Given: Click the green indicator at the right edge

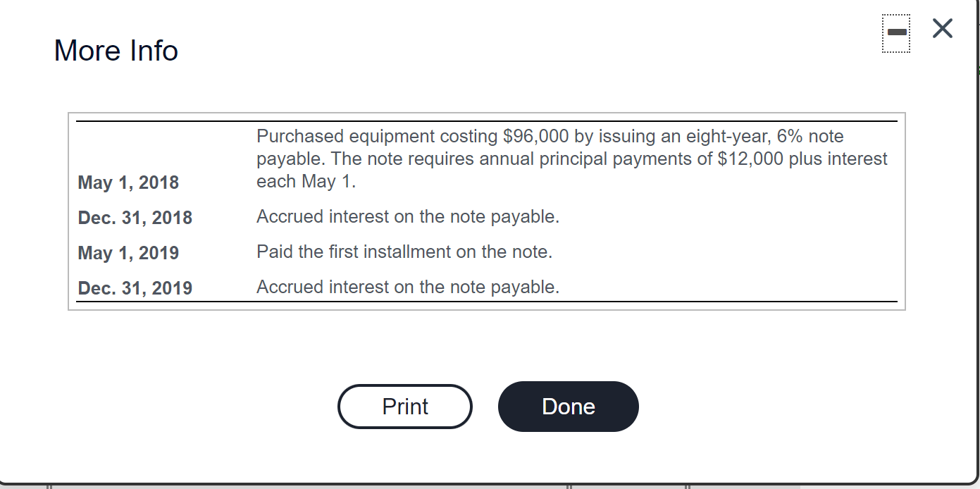Looking at the screenshot, I should point(978,70).
